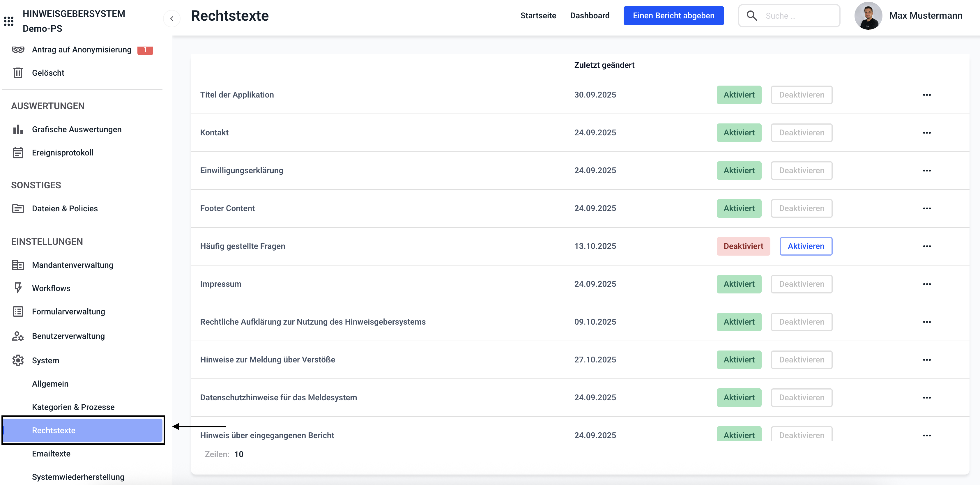The width and height of the screenshot is (980, 485).
Task: Deactivate the Impressum text
Action: (801, 284)
